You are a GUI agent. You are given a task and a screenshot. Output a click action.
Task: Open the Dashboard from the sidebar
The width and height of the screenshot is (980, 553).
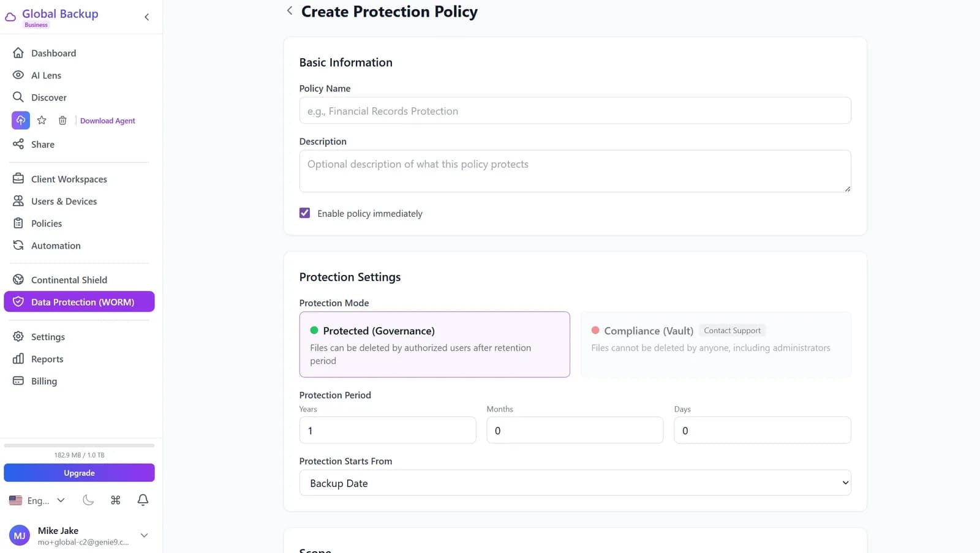[54, 53]
